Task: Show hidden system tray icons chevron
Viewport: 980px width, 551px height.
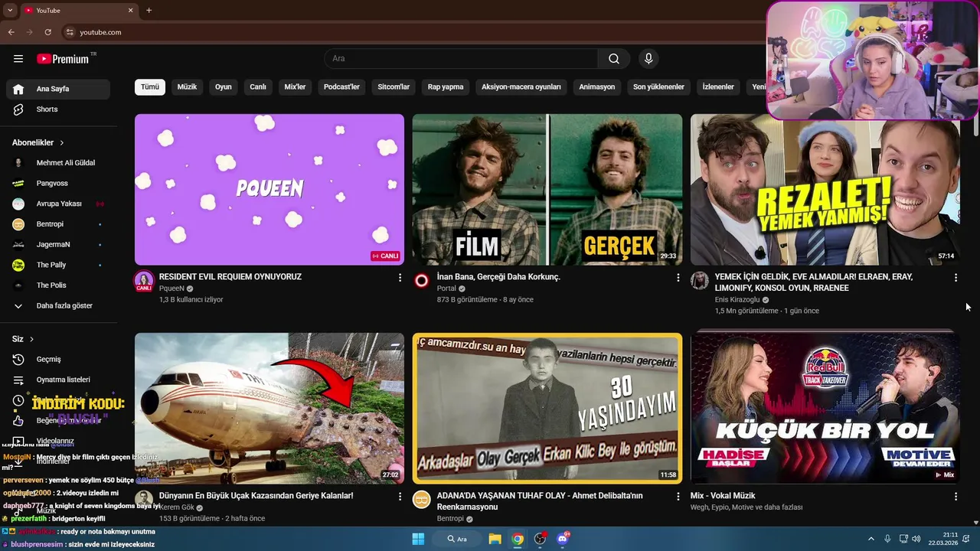Action: [x=871, y=539]
